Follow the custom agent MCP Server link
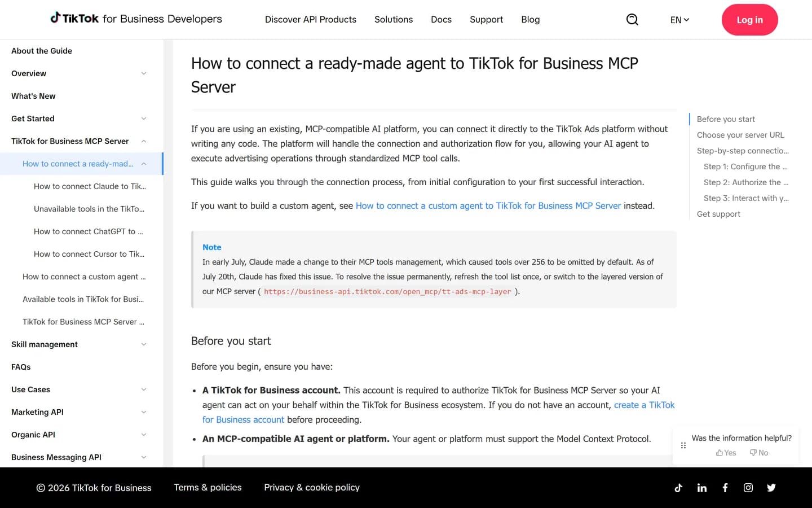Screen dimensions: 812x508 point(488,206)
